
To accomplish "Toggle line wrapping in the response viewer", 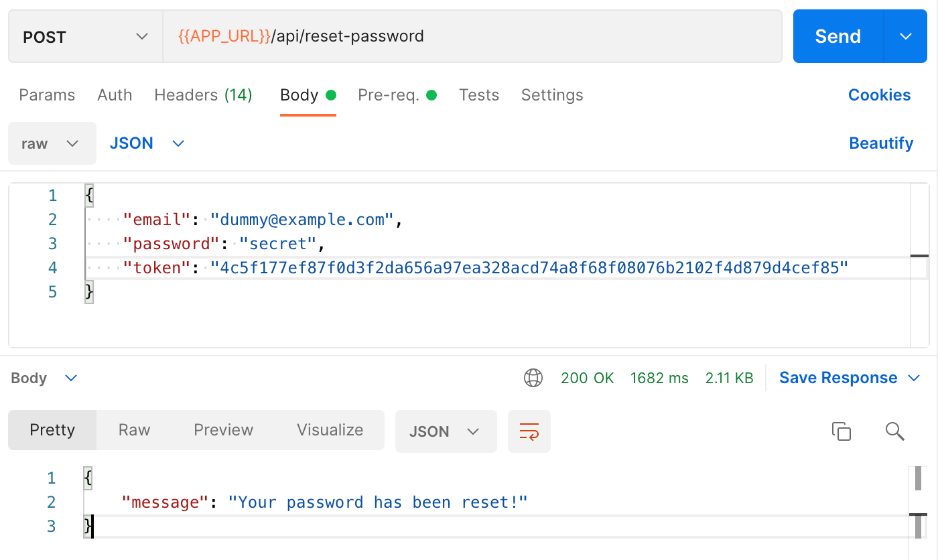I will click(x=529, y=431).
